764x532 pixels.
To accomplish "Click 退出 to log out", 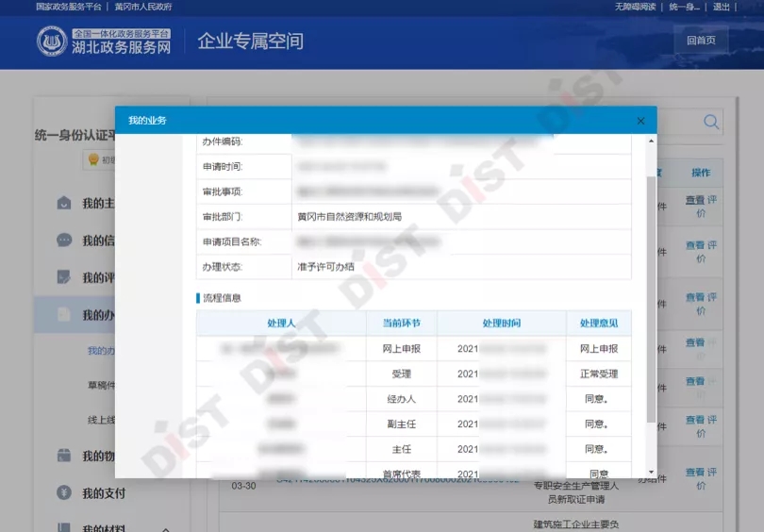I will point(722,7).
